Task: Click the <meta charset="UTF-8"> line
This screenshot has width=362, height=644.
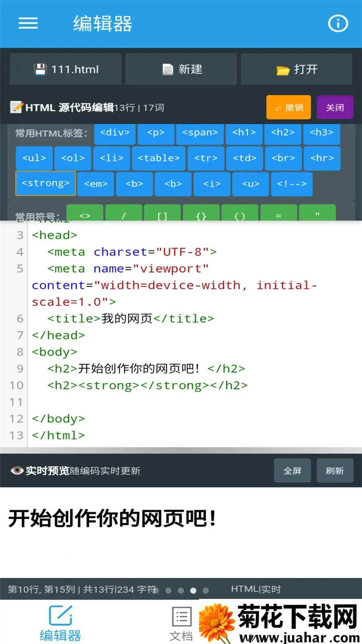Action: (132, 252)
